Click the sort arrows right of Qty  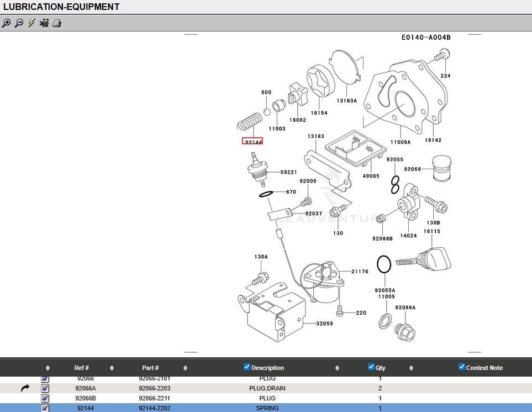point(411,368)
